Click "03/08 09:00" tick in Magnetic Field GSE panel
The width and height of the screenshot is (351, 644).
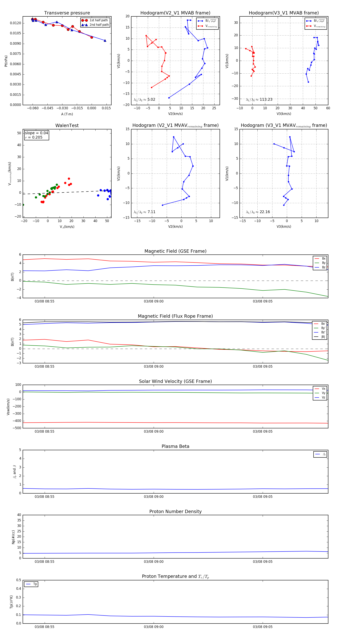point(154,302)
